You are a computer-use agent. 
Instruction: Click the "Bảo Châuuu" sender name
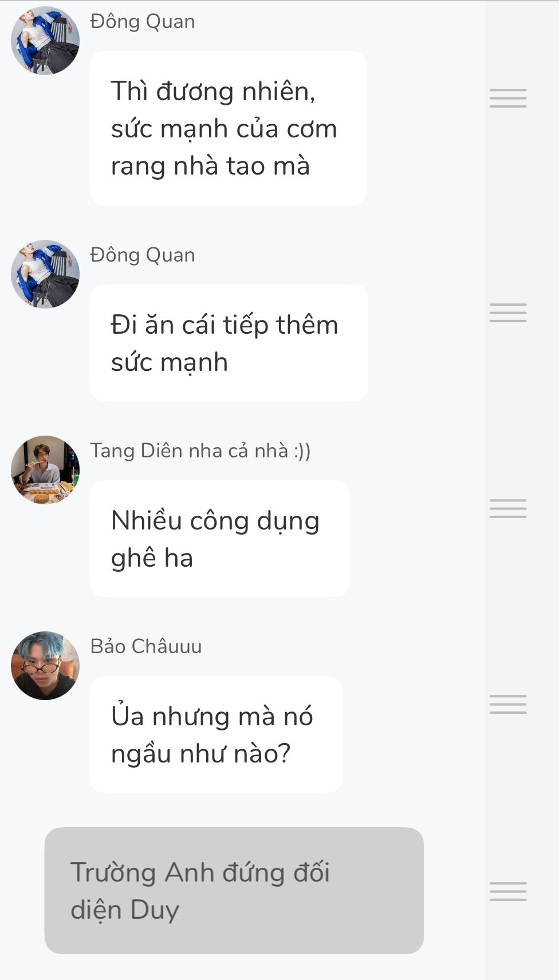coord(146,646)
